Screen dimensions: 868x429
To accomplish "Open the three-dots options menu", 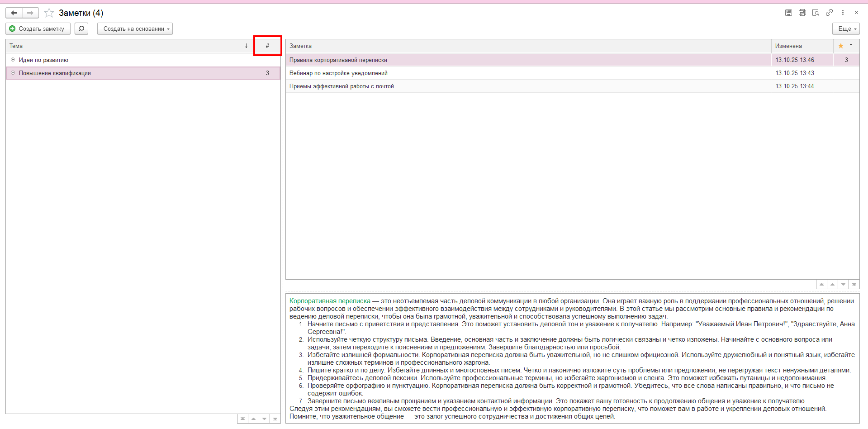I will point(843,13).
